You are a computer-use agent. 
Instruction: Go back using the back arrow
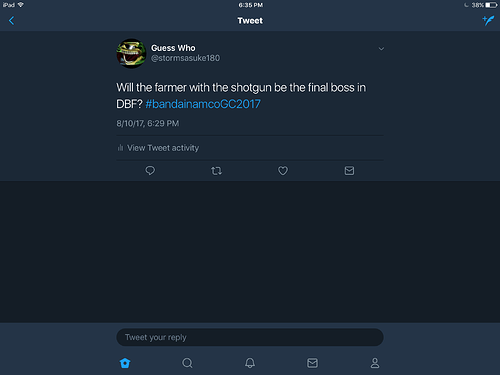pyautogui.click(x=11, y=21)
